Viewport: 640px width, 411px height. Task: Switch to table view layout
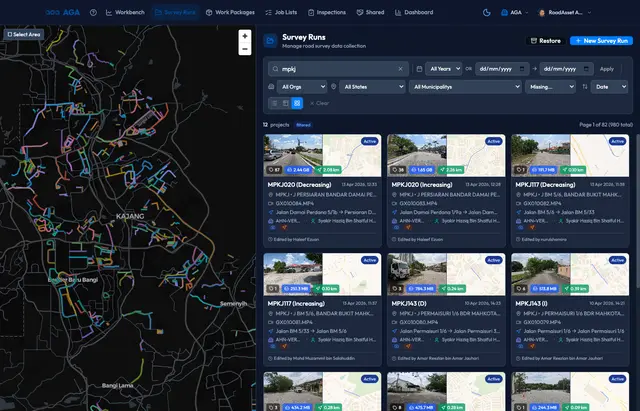286,103
